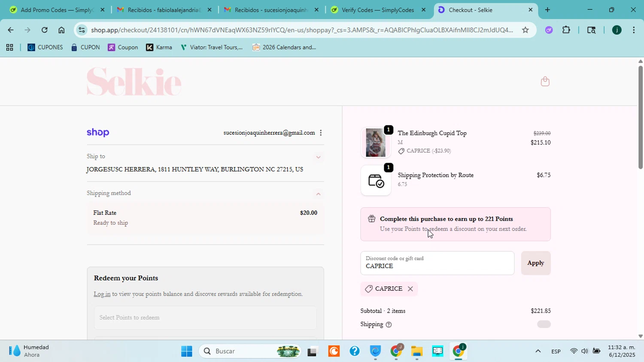Viewport: 644px width, 362px height.
Task: Switch to the Verify Codes SimplyCodes tab
Action: (x=378, y=10)
